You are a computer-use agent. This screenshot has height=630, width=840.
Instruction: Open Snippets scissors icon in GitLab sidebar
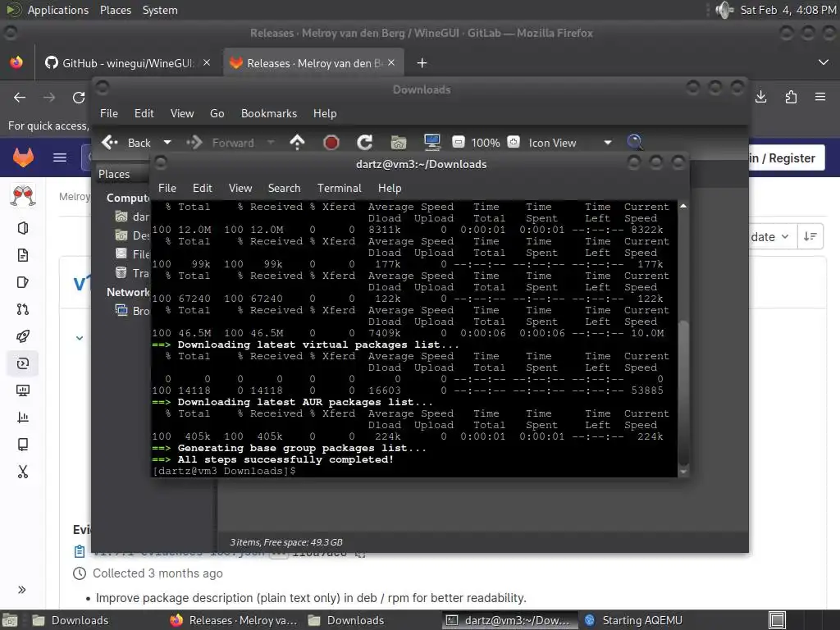[22, 472]
